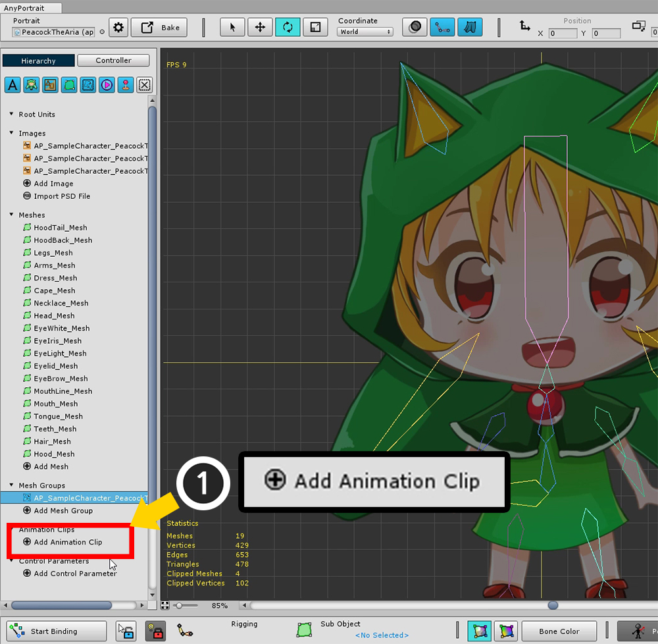Filter hierarchy by All (A) icon
Image resolution: width=658 pixels, height=644 pixels.
pyautogui.click(x=13, y=85)
